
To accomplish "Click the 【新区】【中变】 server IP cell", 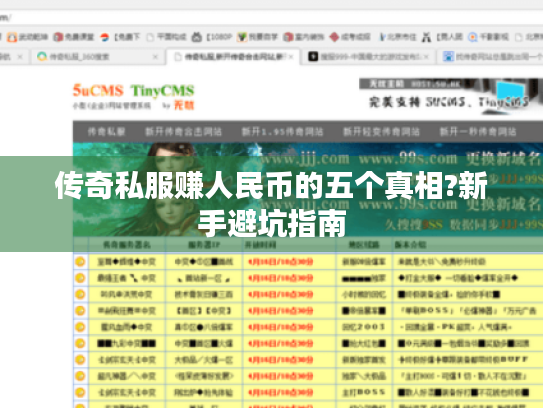I will pos(204,311).
